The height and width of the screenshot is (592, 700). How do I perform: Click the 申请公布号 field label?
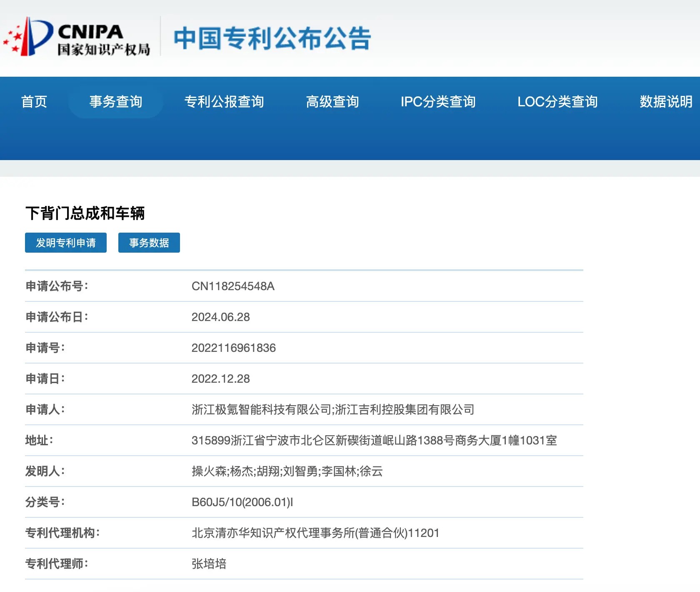[57, 286]
